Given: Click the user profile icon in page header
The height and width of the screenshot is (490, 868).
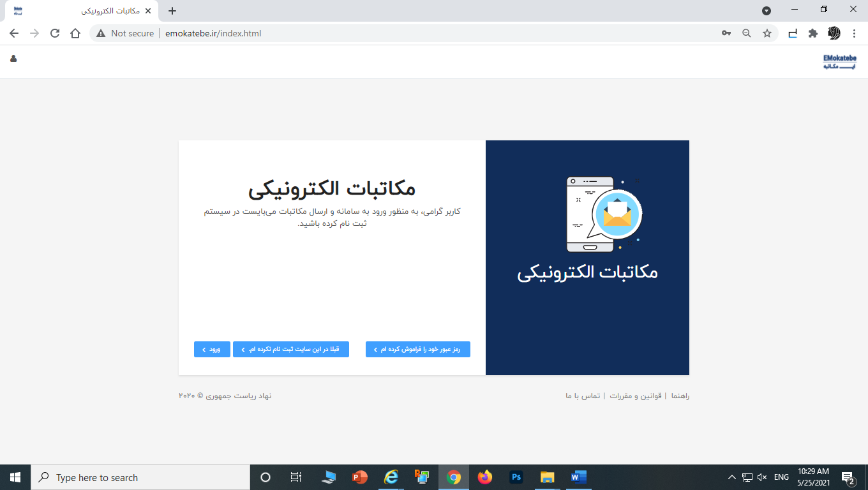Looking at the screenshot, I should click(x=13, y=59).
